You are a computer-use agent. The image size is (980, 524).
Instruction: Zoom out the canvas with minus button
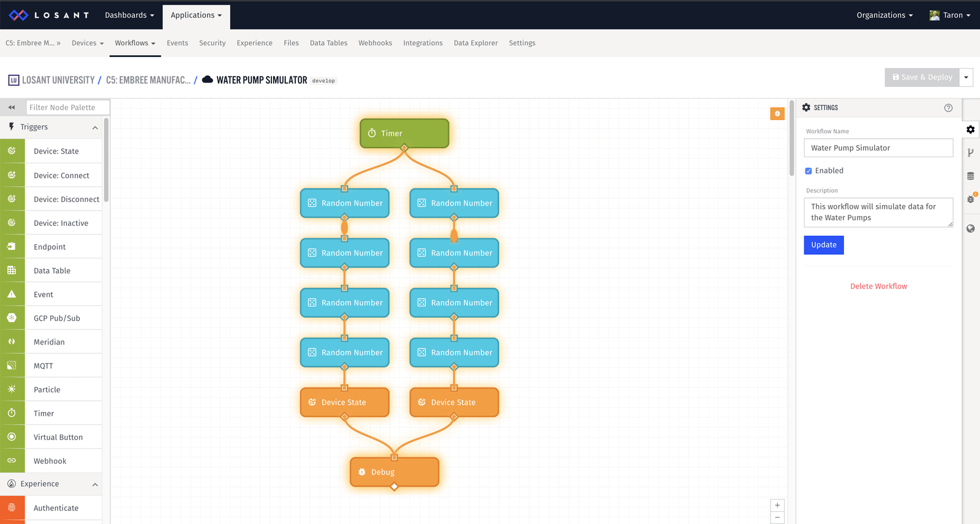777,518
